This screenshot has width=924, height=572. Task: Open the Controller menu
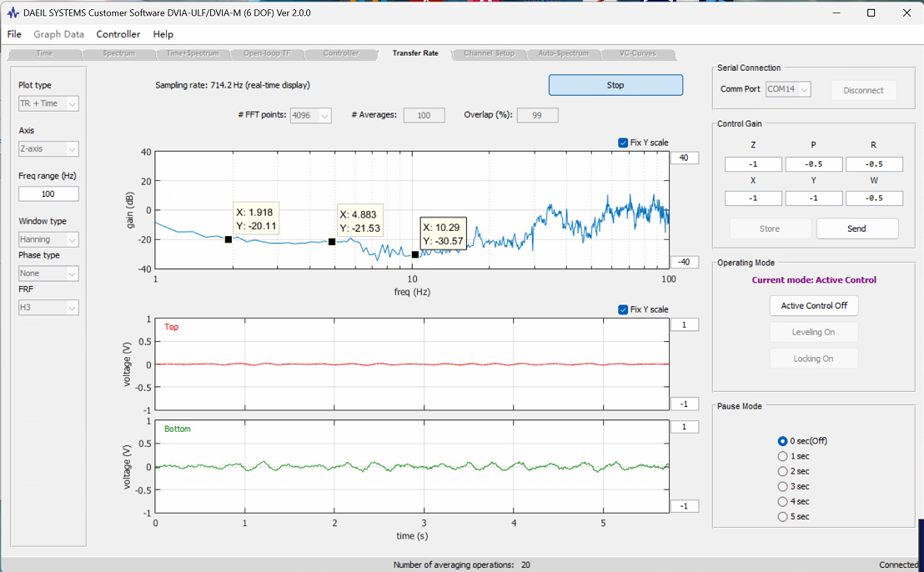pos(118,34)
